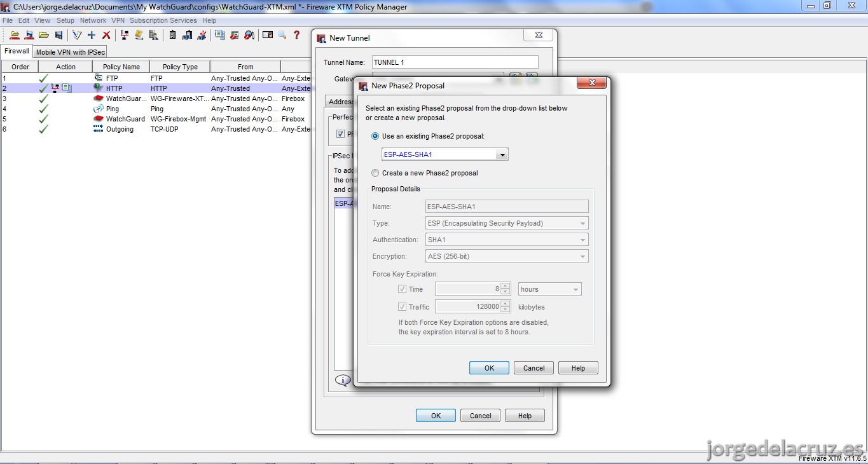Click the red network diagram toolbar icon
The image size is (868, 464).
pos(125,36)
